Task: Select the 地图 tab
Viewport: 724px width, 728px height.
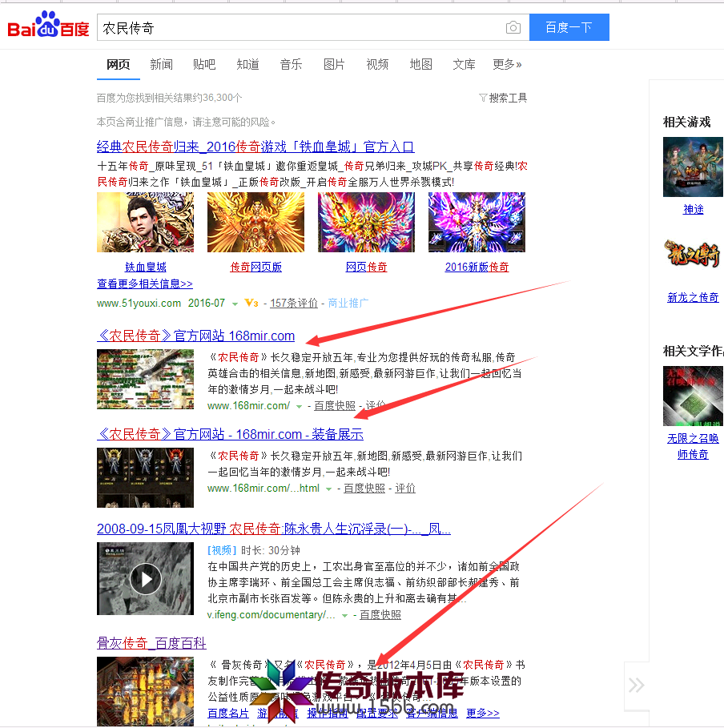Action: pos(420,64)
